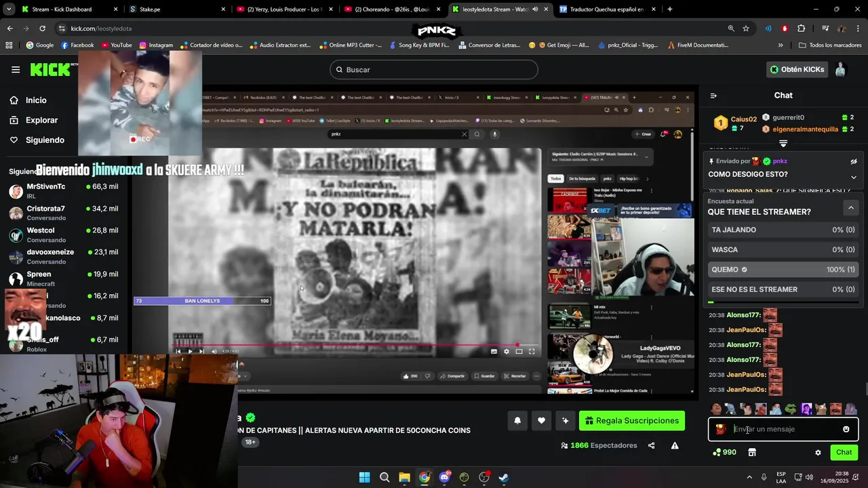
Task: Open Steam from the taskbar
Action: tap(504, 477)
